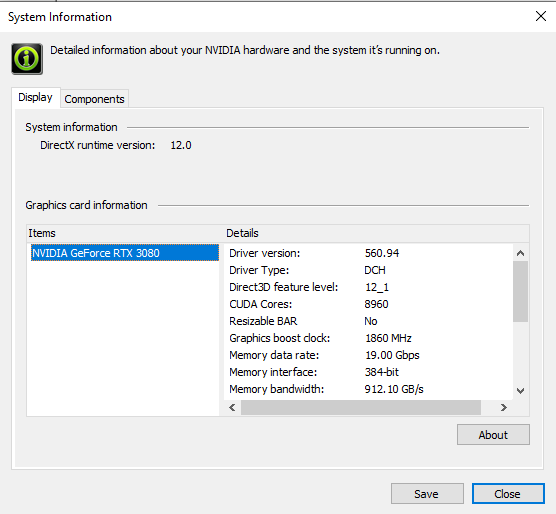
Task: Click the Memory bandwidth label
Action: coord(277,389)
